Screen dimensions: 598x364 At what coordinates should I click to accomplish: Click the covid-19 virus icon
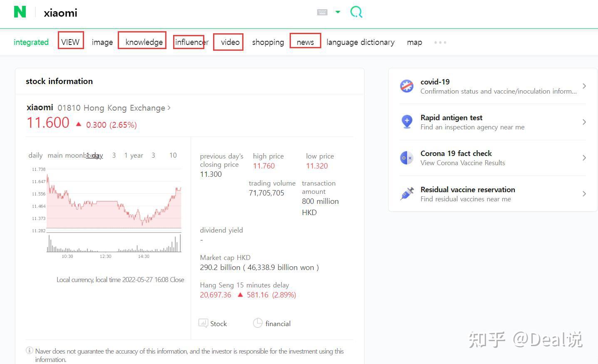point(407,86)
